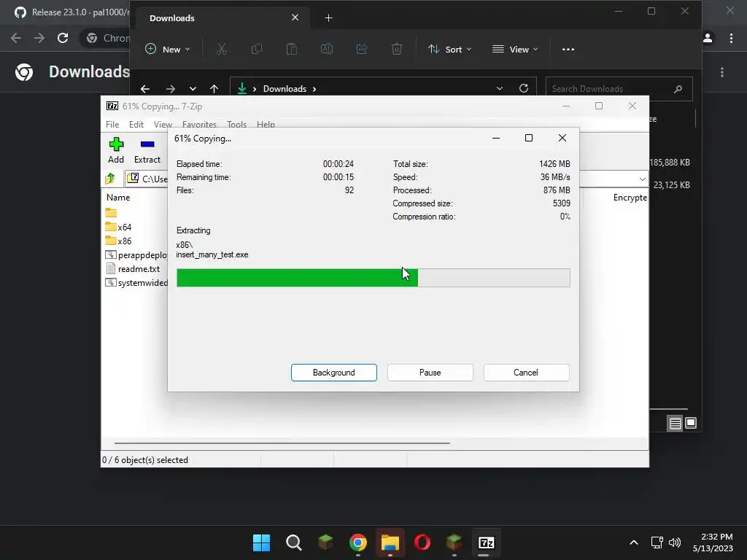Click the Paste icon in File Explorer
Image resolution: width=747 pixels, height=560 pixels.
[x=292, y=49]
